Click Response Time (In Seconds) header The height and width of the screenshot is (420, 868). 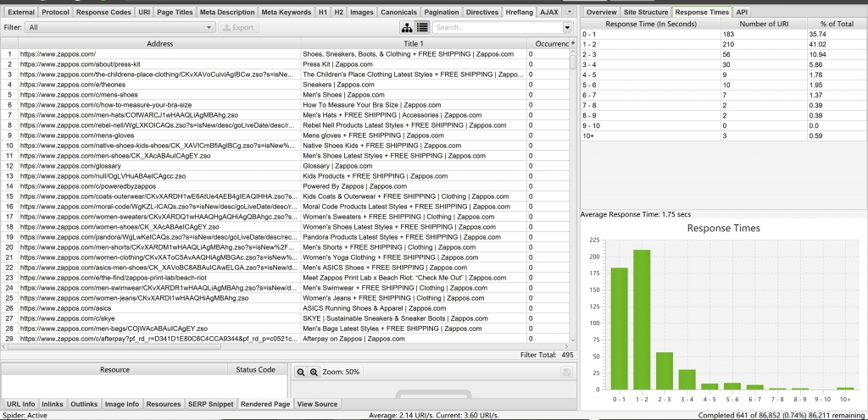pos(650,24)
